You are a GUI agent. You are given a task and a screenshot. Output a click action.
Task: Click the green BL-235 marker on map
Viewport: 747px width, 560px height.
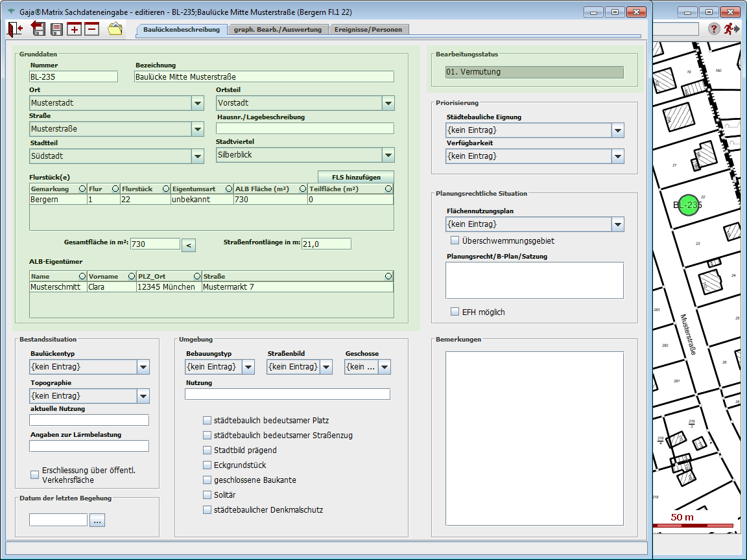(689, 205)
